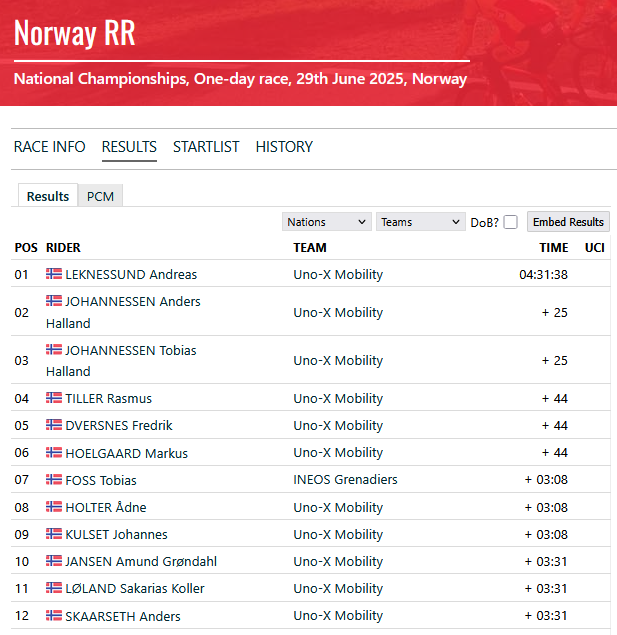Screen dimensions: 617x635
Task: Click winning time 04:31:38
Action: pyautogui.click(x=543, y=275)
